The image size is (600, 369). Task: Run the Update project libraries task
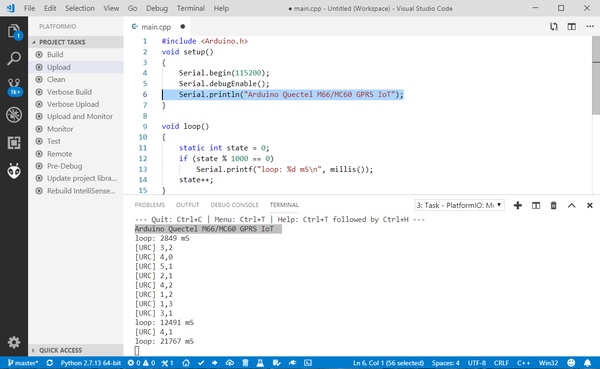click(x=76, y=178)
